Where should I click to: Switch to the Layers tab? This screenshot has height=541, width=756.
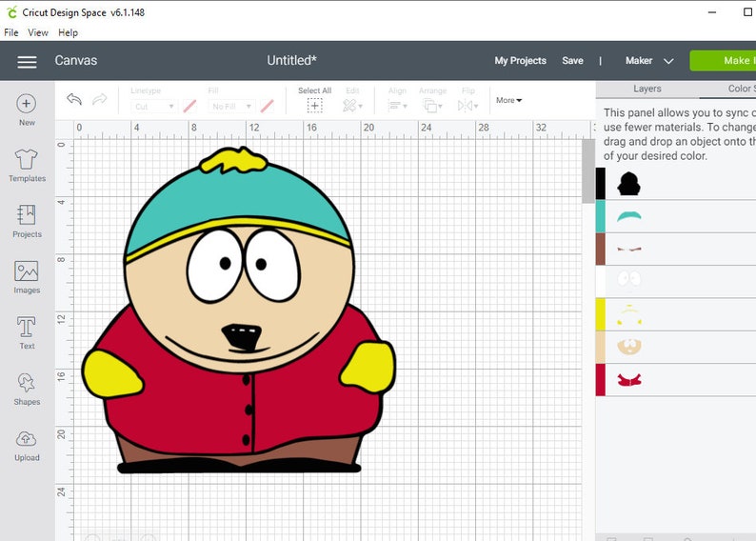pos(647,89)
